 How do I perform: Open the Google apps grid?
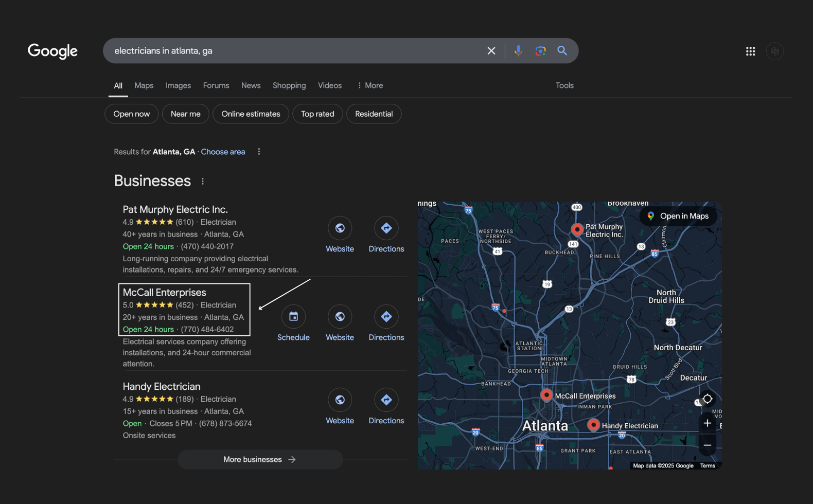click(x=750, y=51)
